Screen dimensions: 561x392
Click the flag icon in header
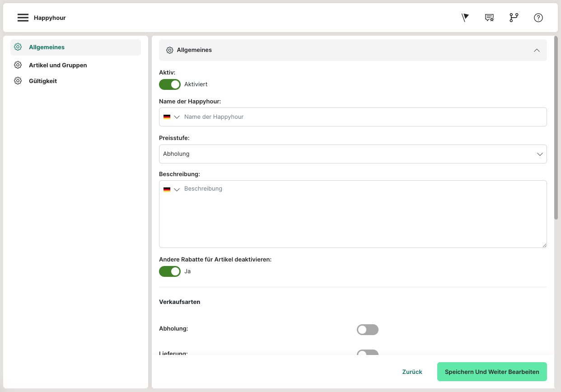click(x=465, y=18)
